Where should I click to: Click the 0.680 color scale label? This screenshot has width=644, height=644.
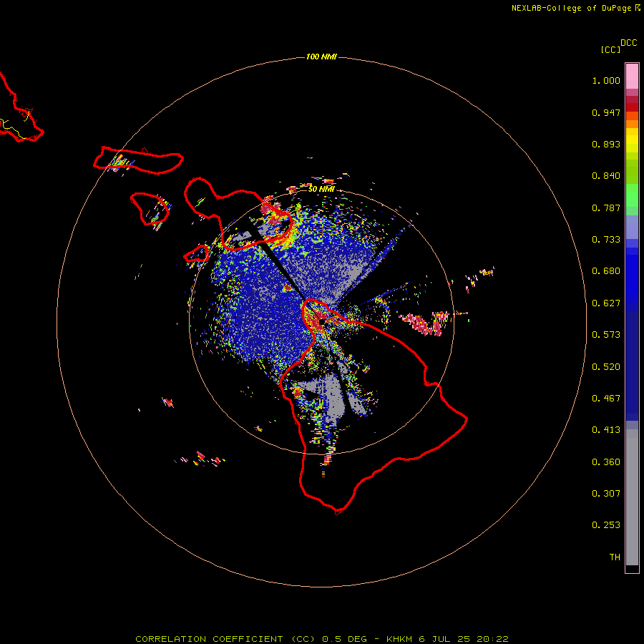click(606, 271)
